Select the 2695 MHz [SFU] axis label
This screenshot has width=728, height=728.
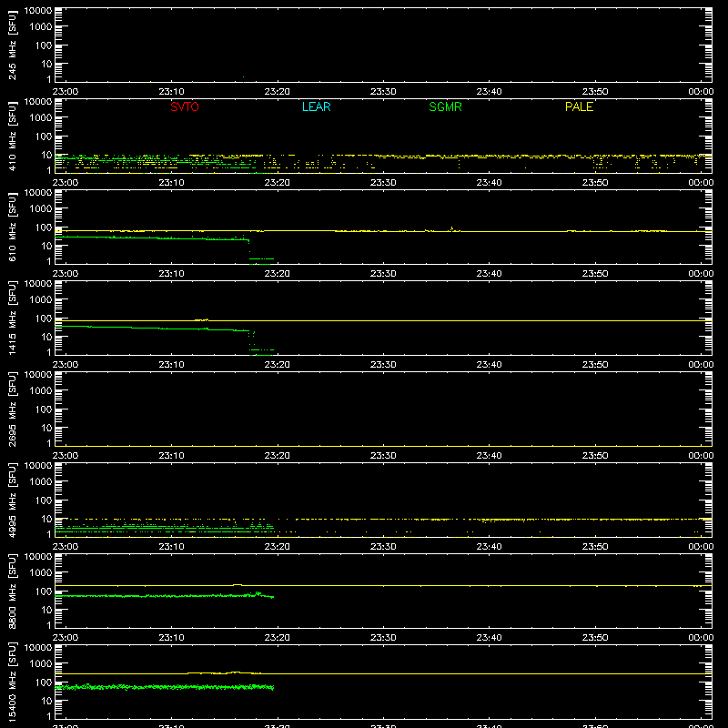[x=12, y=409]
